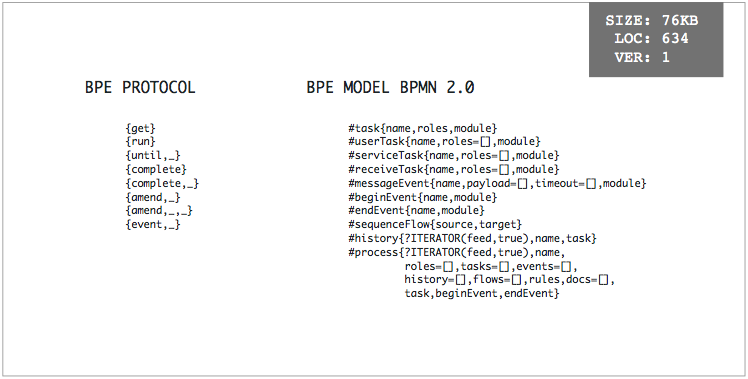748x379 pixels.
Task: Select the #endEvent record line
Action: pos(416,211)
